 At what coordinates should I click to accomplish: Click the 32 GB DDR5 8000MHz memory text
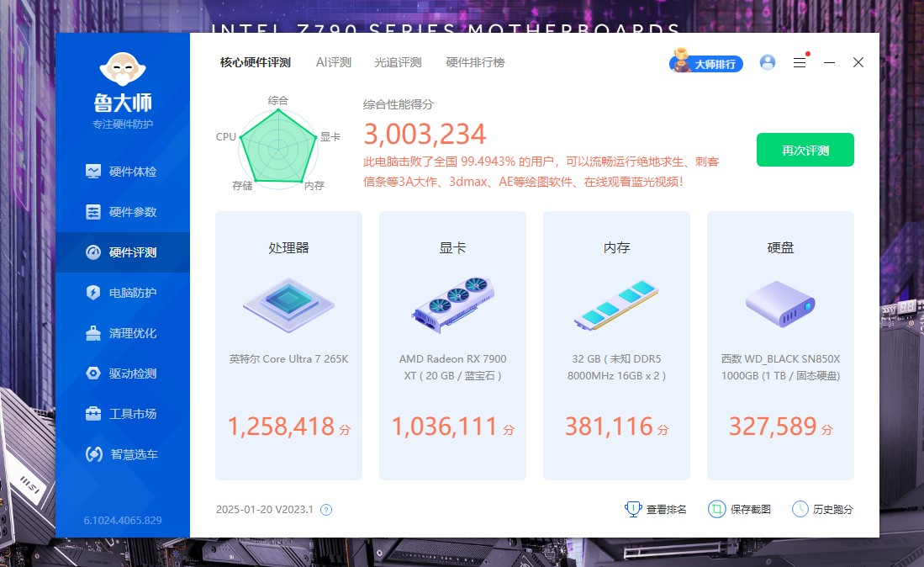(x=616, y=367)
